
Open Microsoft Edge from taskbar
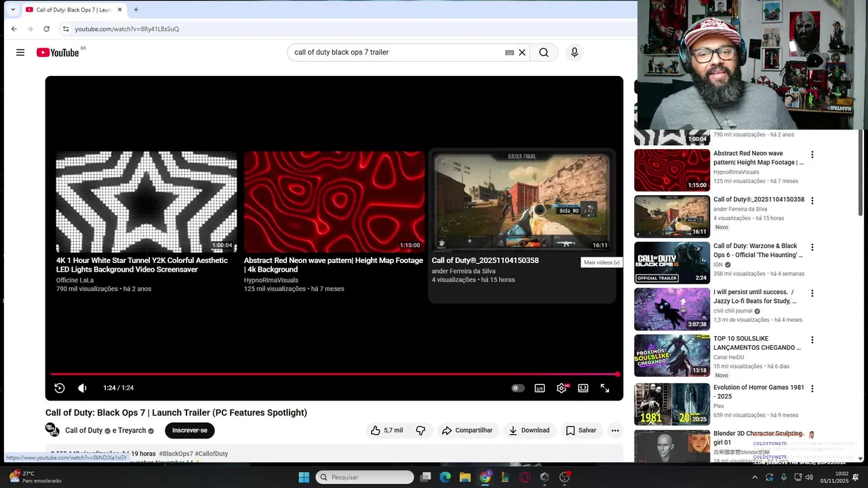click(x=445, y=477)
